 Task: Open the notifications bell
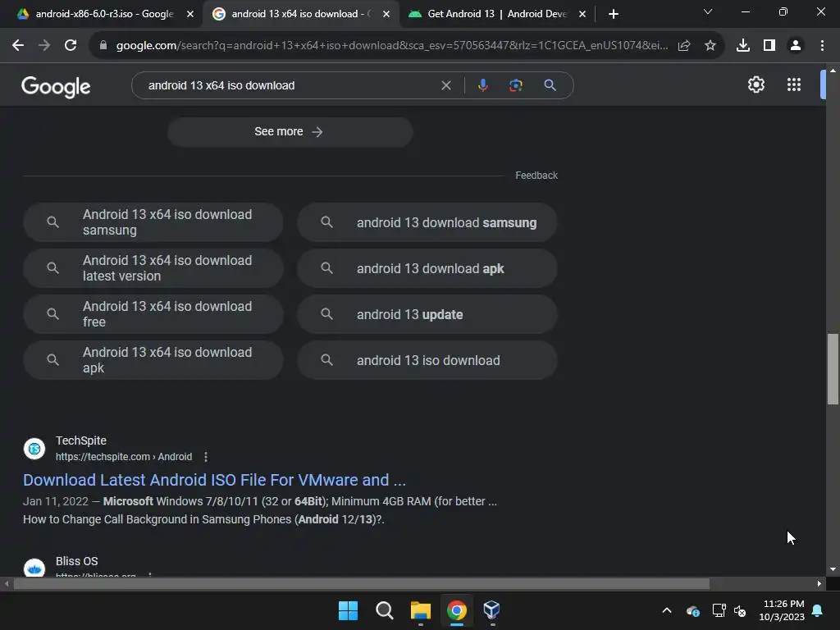point(818,610)
